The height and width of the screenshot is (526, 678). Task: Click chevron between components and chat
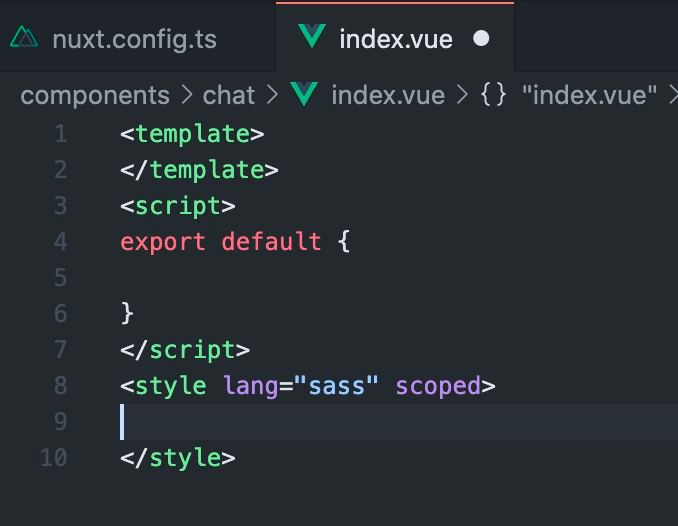click(187, 95)
